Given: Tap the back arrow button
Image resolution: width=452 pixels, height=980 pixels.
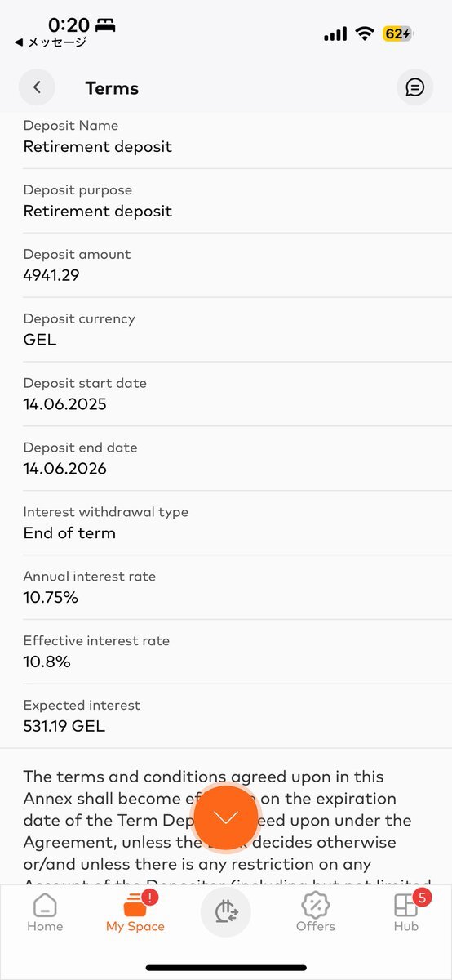Looking at the screenshot, I should (x=37, y=87).
